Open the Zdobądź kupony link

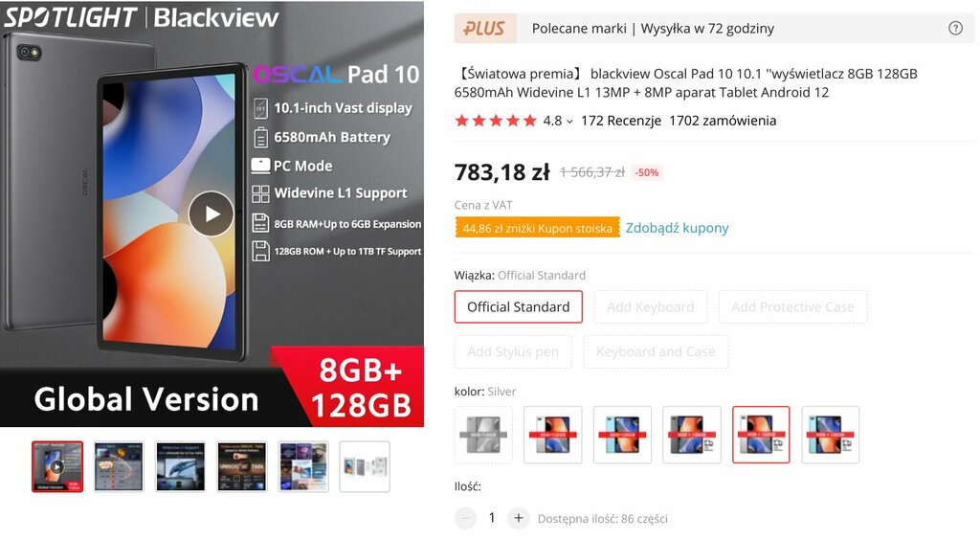(x=677, y=228)
